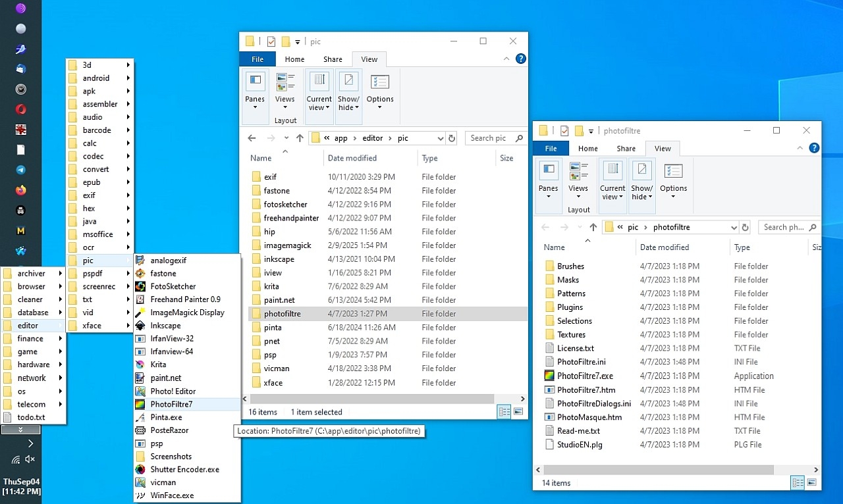Open File tab in pic window

[x=258, y=59]
